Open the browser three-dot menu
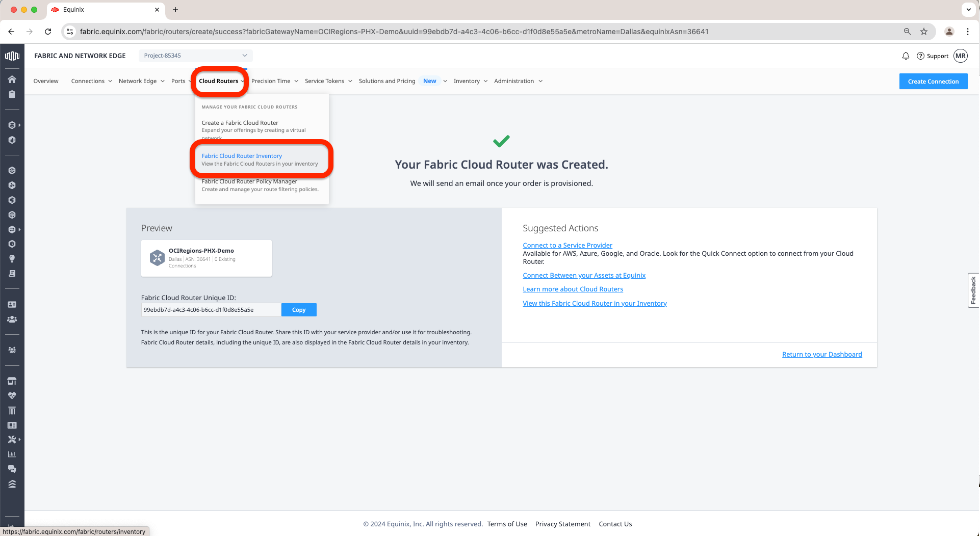The width and height of the screenshot is (980, 536). (x=968, y=32)
